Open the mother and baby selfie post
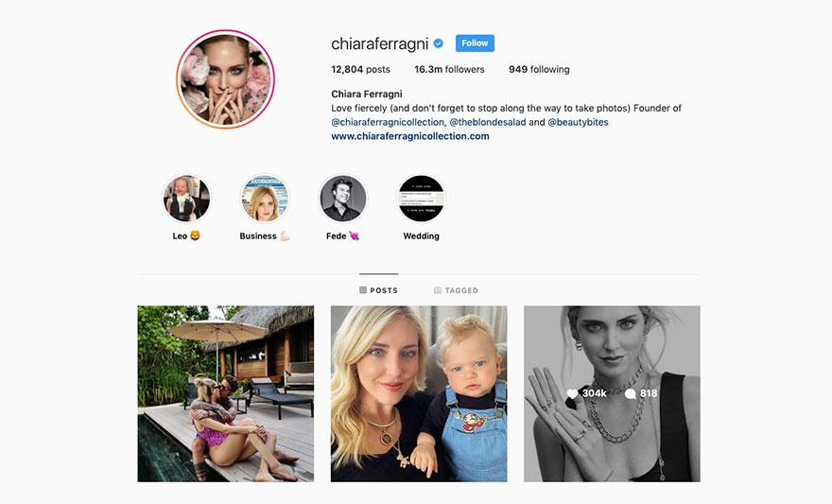 pos(419,393)
